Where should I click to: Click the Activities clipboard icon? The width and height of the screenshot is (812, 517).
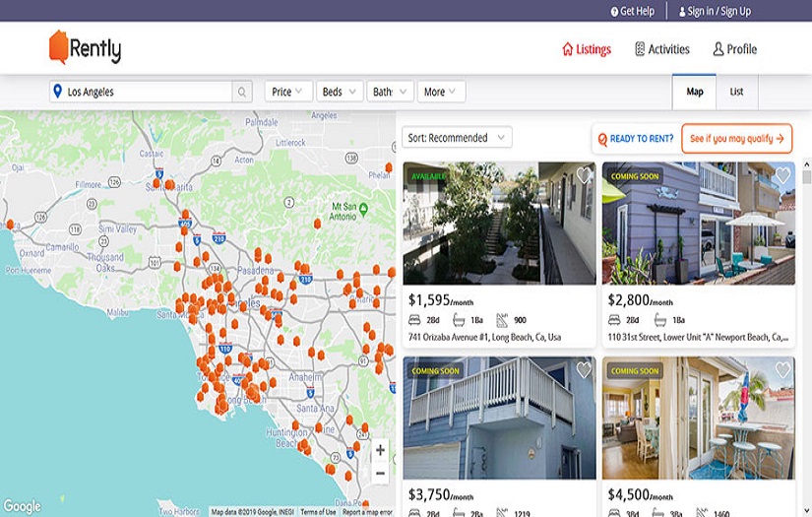pos(640,49)
